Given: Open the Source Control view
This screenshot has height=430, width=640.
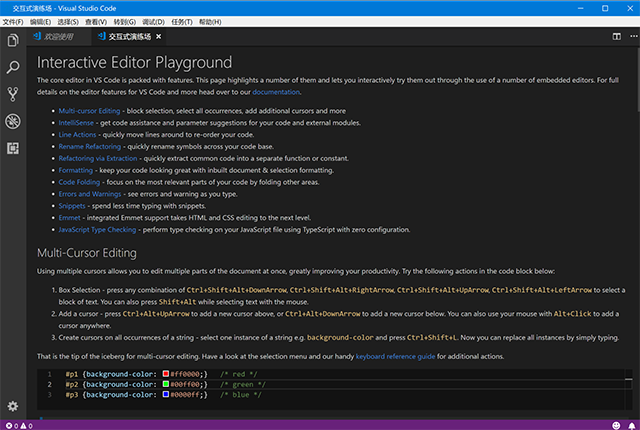Looking at the screenshot, I should click(13, 95).
